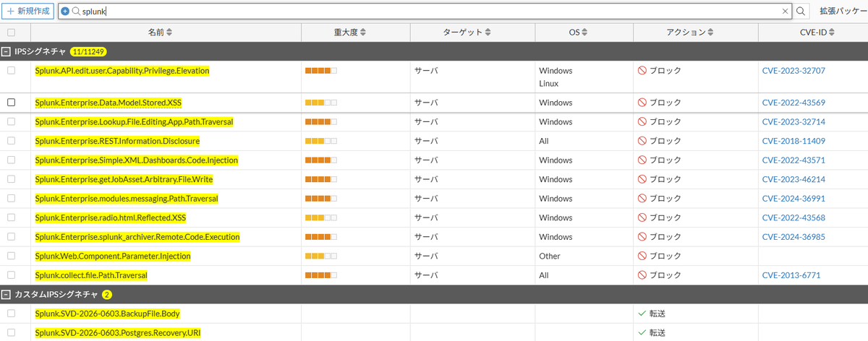Collapse the IPSシグネチャ group
The width and height of the screenshot is (868, 341).
point(6,52)
